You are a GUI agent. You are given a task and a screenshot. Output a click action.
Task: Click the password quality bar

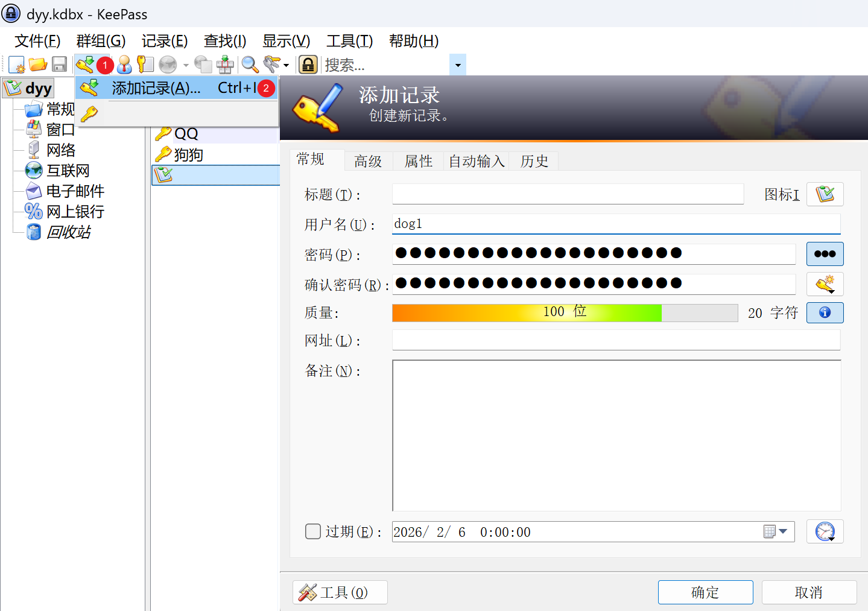[x=565, y=312]
